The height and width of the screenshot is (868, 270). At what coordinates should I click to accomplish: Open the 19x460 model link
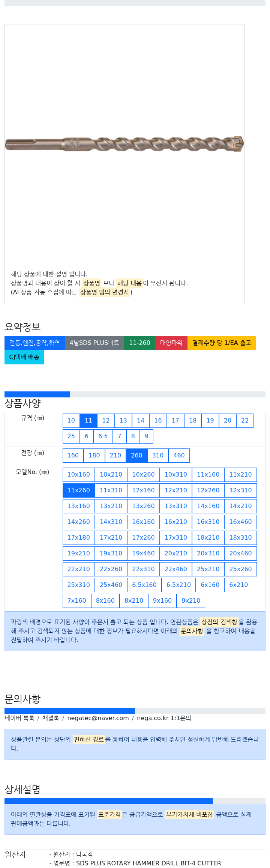point(143,554)
